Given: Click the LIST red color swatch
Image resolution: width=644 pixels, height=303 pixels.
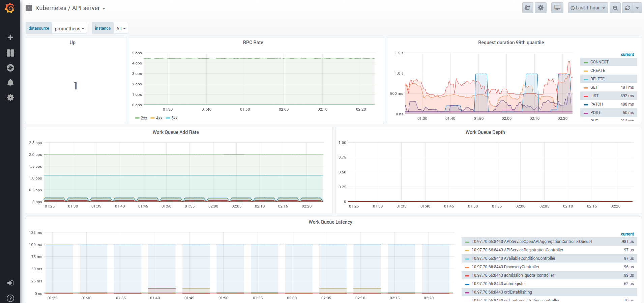Looking at the screenshot, I should pos(586,96).
